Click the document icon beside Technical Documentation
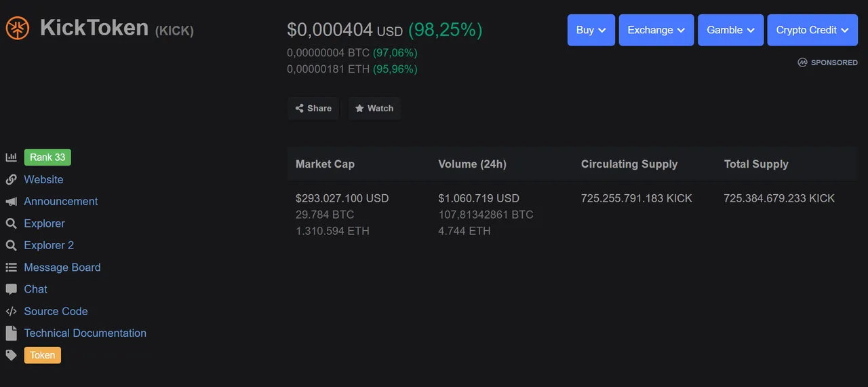The height and width of the screenshot is (387, 868). (11, 333)
